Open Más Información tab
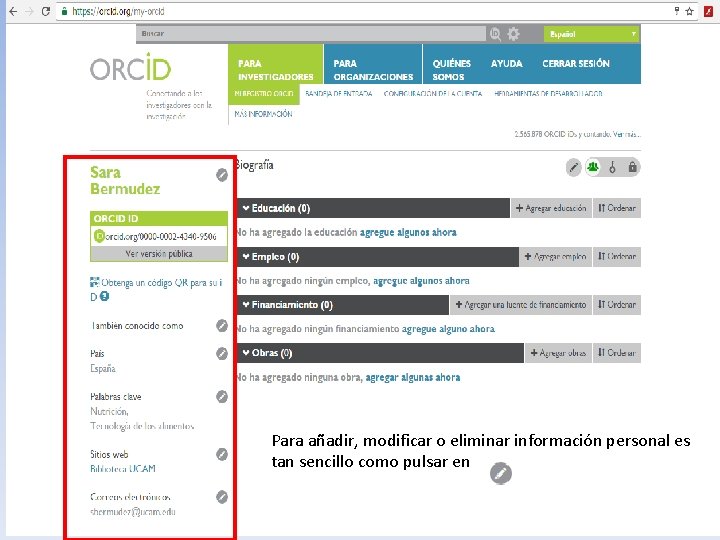Viewport: 720px width, 540px height. coord(263,114)
